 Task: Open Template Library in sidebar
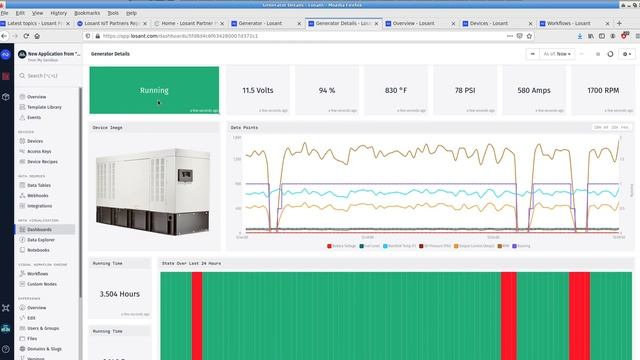pyautogui.click(x=44, y=107)
